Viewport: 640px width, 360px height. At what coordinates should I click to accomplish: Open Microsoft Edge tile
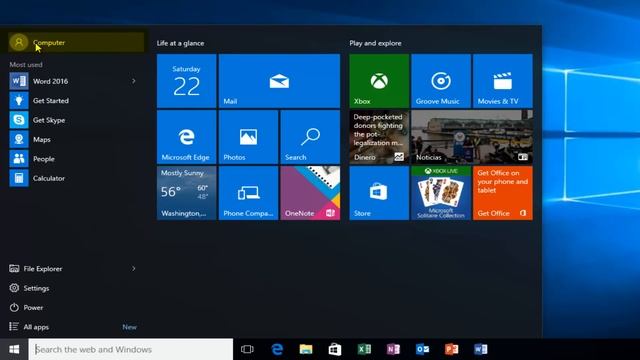click(x=187, y=137)
